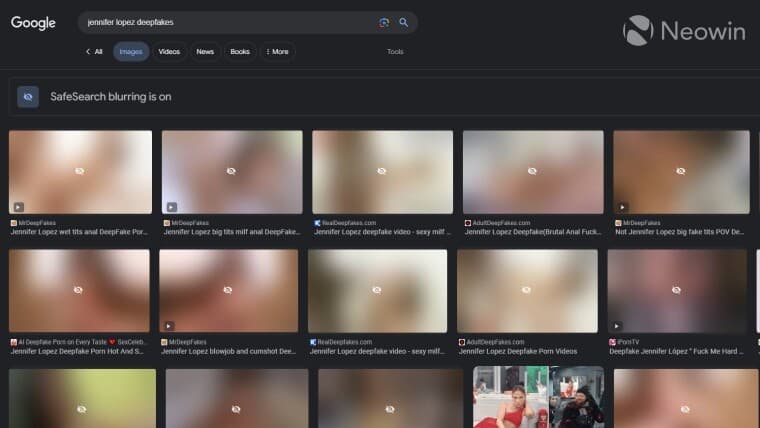Click the magnifying glass search button
The image size is (760, 428).
tap(403, 22)
